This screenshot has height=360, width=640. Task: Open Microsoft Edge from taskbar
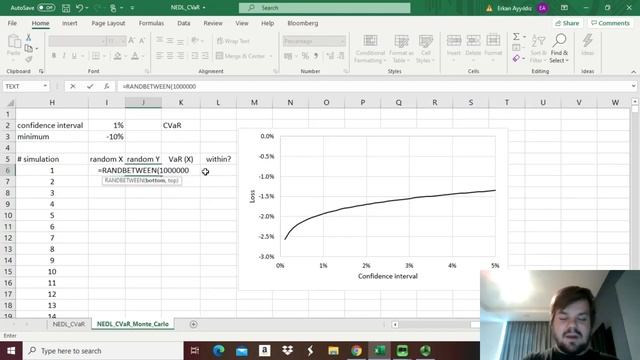pos(218,351)
